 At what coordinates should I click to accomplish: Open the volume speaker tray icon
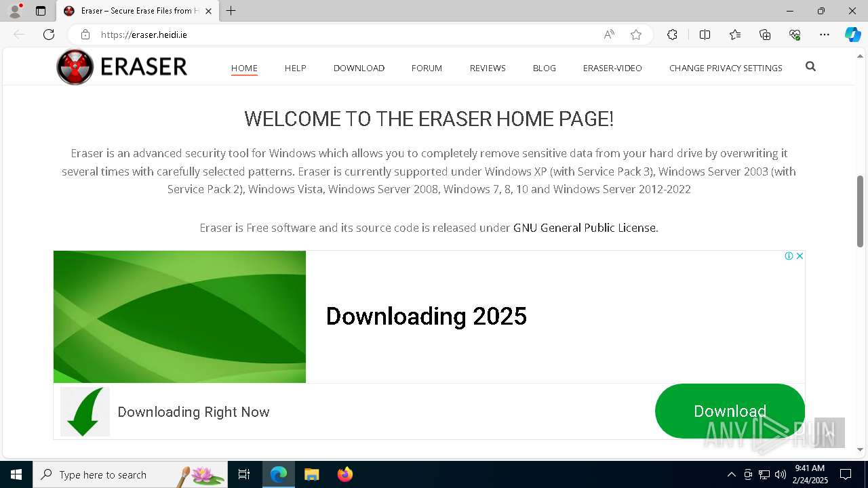tap(781, 474)
